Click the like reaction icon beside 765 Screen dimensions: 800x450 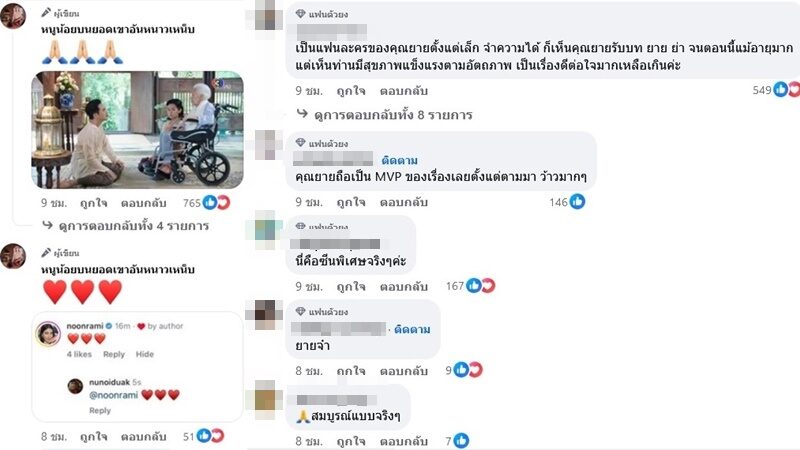tap(210, 203)
